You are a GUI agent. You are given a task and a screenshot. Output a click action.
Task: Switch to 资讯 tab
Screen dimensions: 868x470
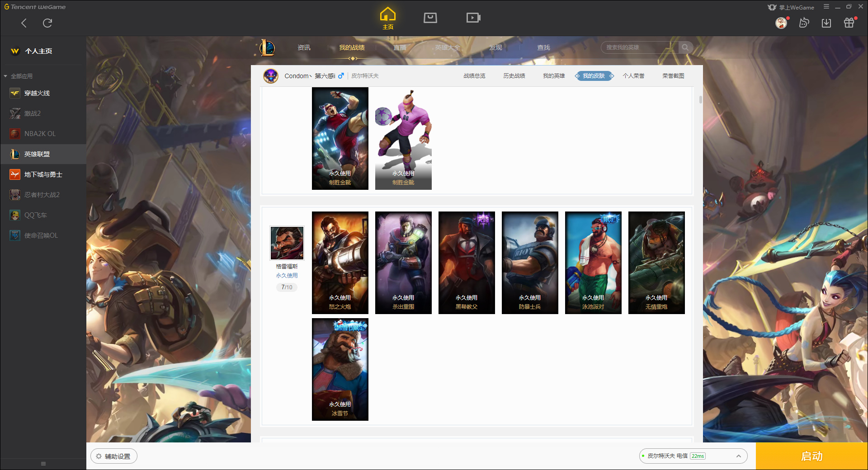[304, 47]
